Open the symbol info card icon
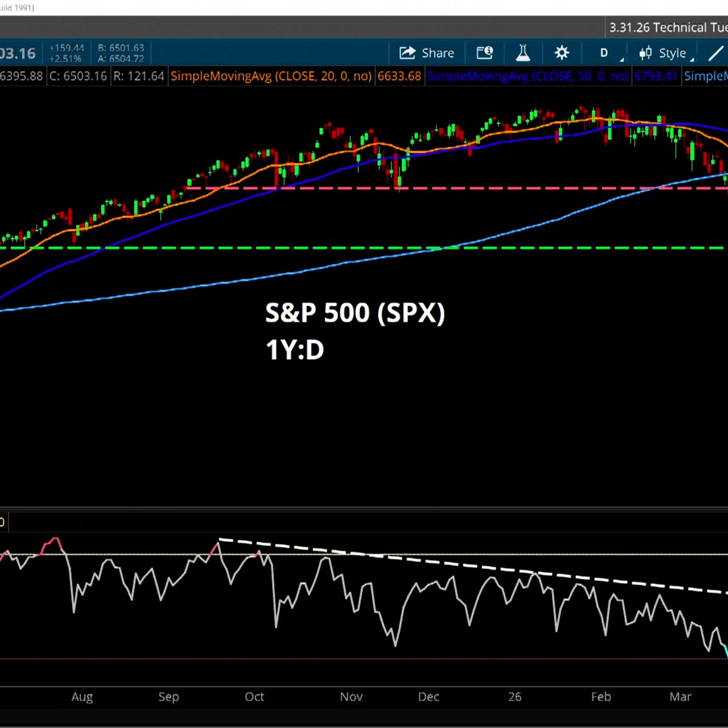Viewport: 728px width, 728px height. click(x=485, y=53)
